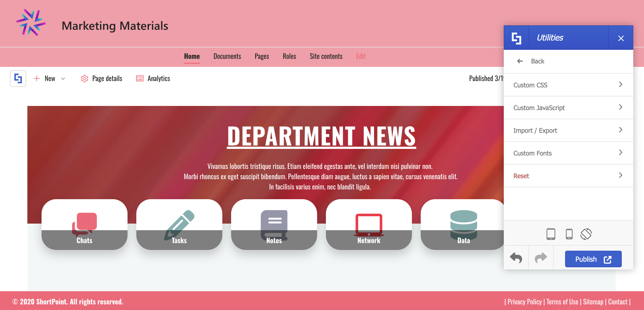Click the ShortPoint logo in the page toolbar
Image resolution: width=644 pixels, height=310 pixels.
[18, 78]
